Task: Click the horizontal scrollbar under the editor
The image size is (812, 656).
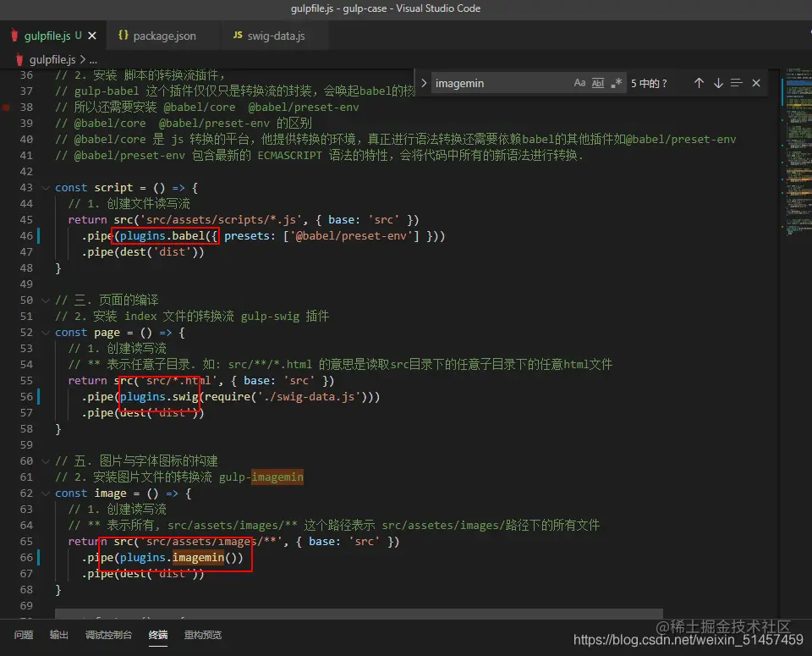Action: click(x=359, y=614)
